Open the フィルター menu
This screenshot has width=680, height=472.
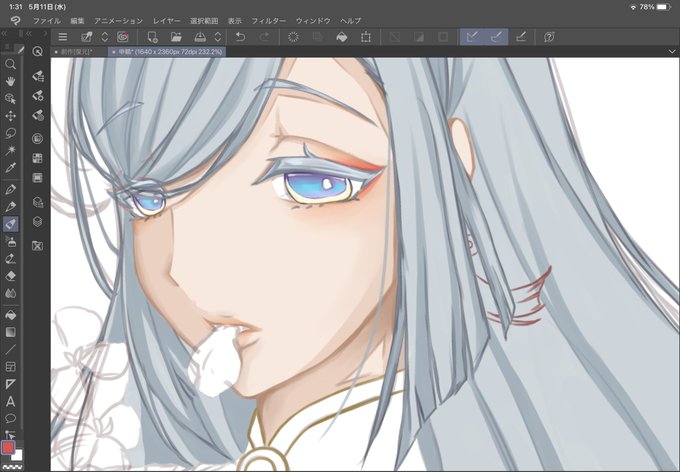point(268,21)
